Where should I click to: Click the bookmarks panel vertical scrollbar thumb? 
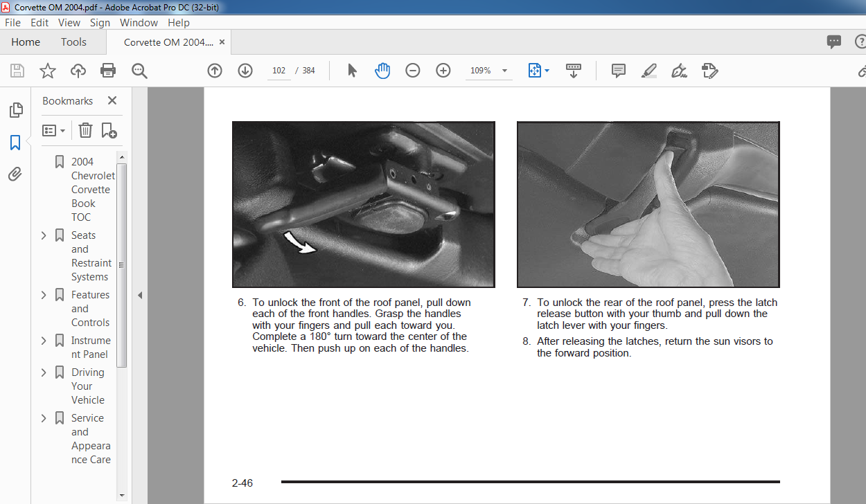point(121,264)
